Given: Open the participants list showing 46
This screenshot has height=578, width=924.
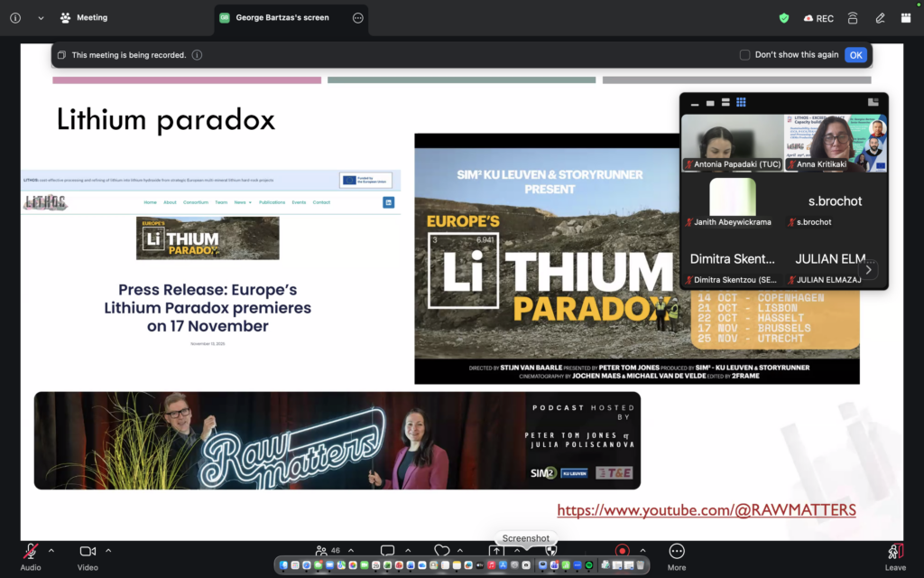Looking at the screenshot, I should pyautogui.click(x=328, y=551).
